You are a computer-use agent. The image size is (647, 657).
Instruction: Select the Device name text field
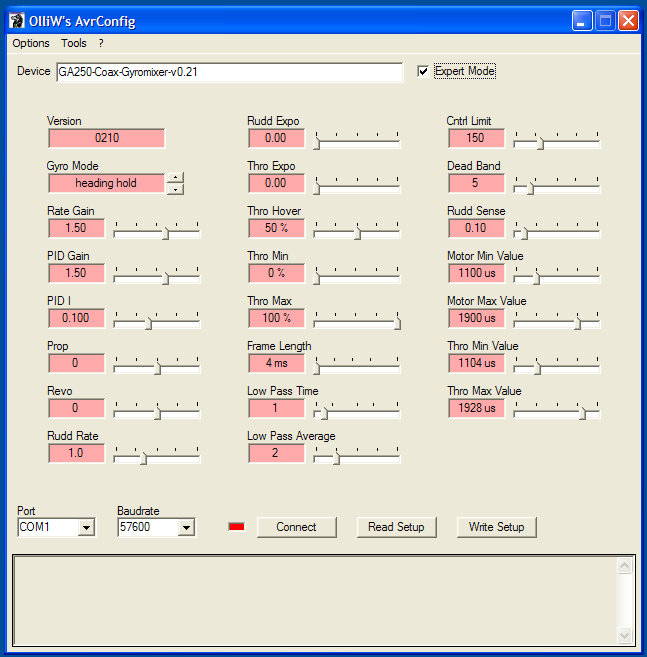[x=229, y=72]
